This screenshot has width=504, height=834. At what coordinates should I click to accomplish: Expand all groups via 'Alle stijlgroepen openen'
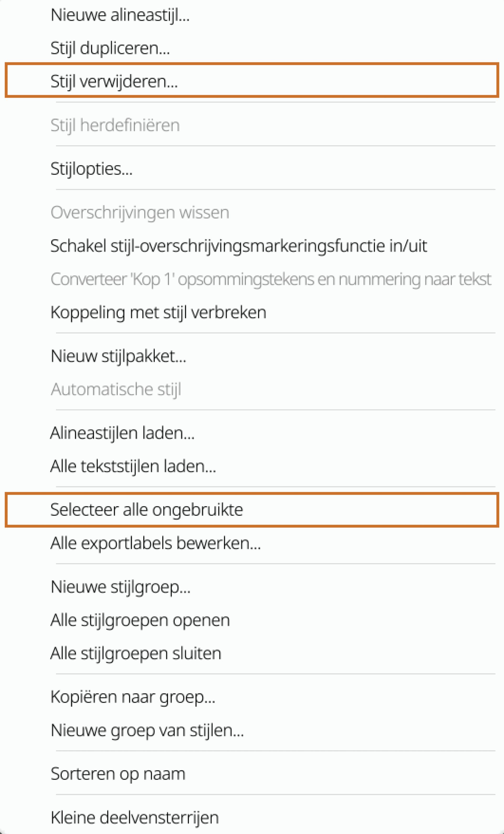(140, 619)
